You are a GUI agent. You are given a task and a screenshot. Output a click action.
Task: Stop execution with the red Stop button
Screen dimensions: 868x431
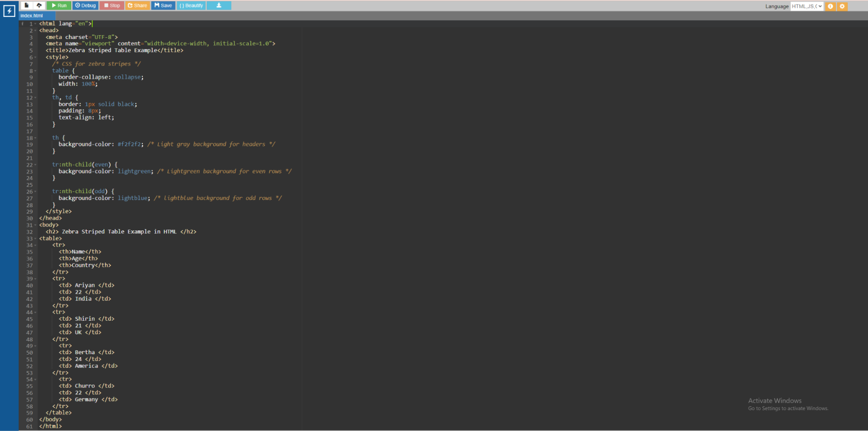tap(112, 6)
